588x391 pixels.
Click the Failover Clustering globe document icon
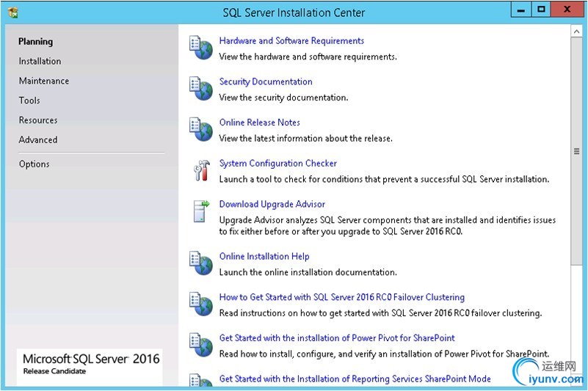point(201,304)
